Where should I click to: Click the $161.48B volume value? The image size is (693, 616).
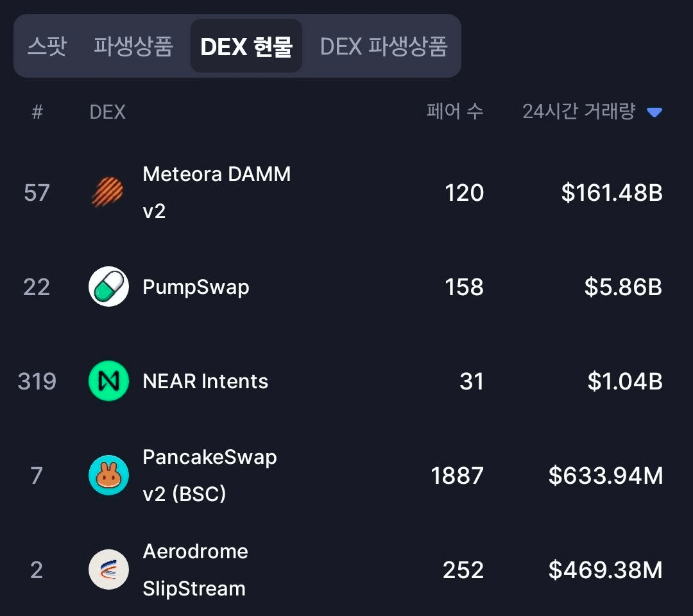coord(612,193)
